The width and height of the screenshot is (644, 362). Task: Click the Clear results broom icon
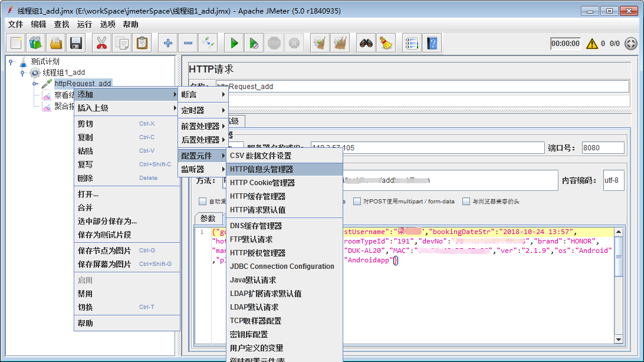320,43
